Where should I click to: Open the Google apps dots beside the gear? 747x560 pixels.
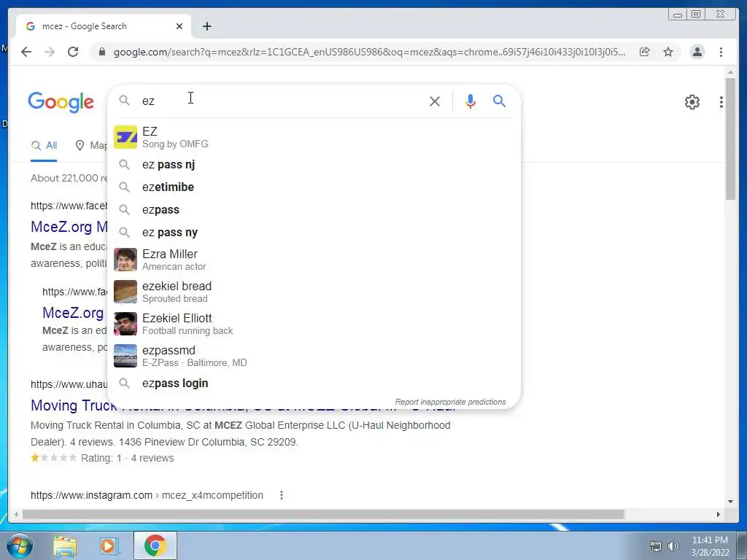tap(721, 102)
